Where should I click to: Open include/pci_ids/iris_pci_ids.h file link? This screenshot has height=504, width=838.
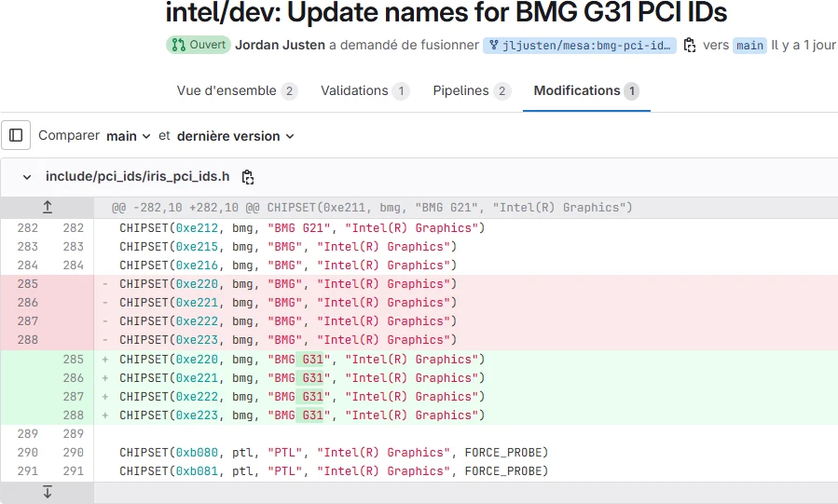pyautogui.click(x=137, y=176)
